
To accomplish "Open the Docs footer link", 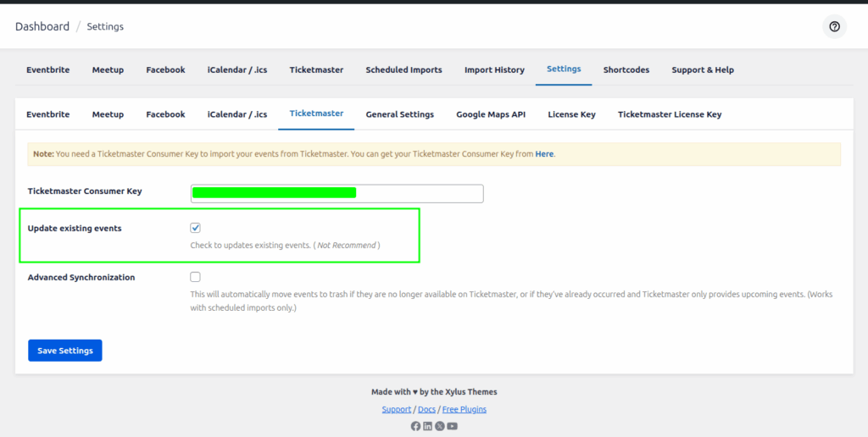I will pos(426,410).
